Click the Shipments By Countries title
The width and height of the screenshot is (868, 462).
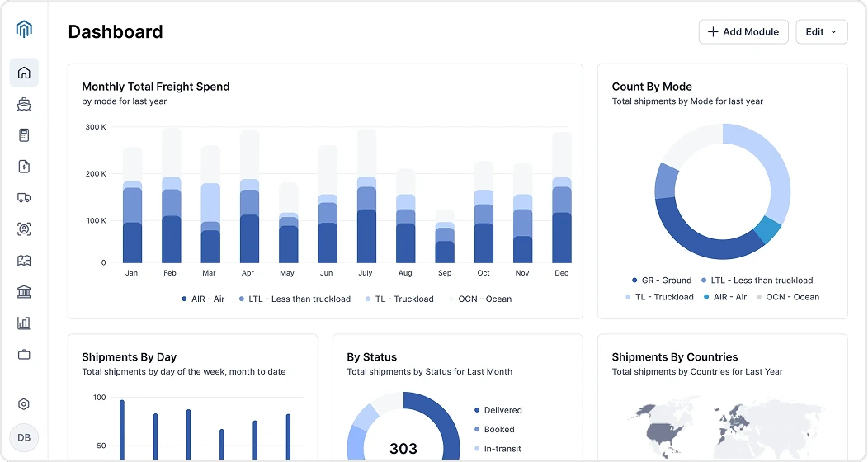pyautogui.click(x=675, y=357)
